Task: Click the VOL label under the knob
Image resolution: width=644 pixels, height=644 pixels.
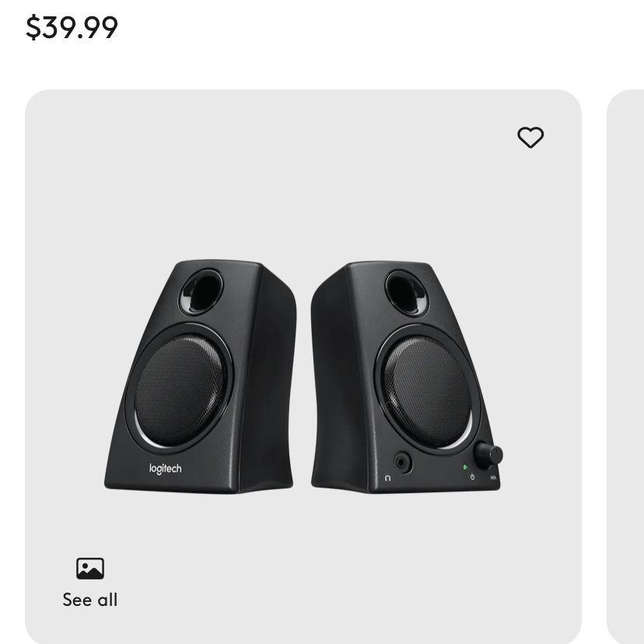Action: tap(493, 478)
